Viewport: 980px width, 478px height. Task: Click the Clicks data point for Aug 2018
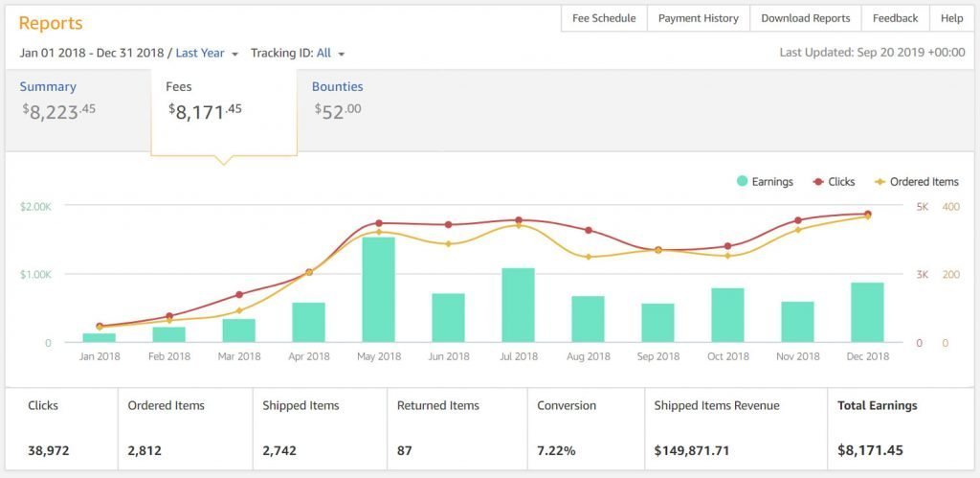pos(589,230)
